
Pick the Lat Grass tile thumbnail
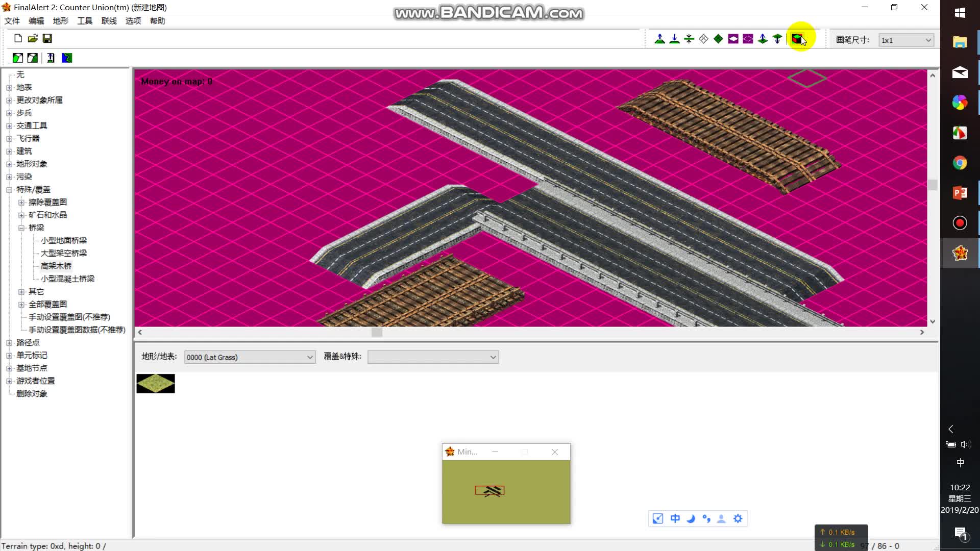[x=156, y=384]
